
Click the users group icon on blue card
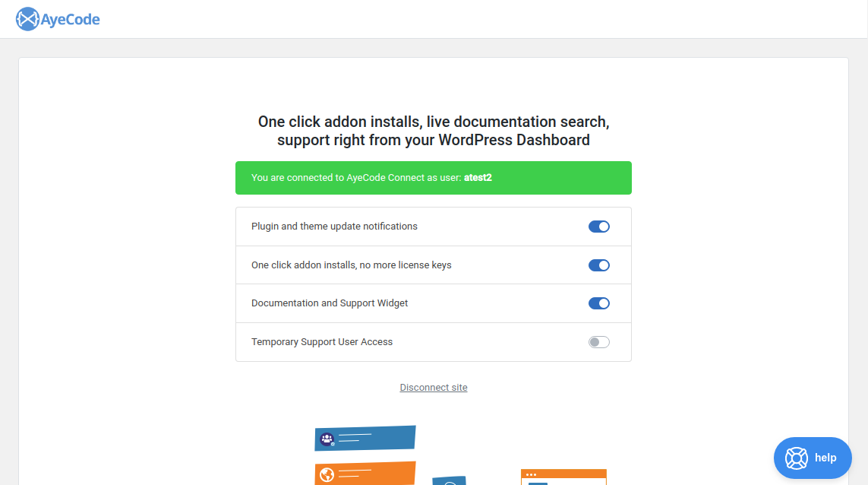327,439
